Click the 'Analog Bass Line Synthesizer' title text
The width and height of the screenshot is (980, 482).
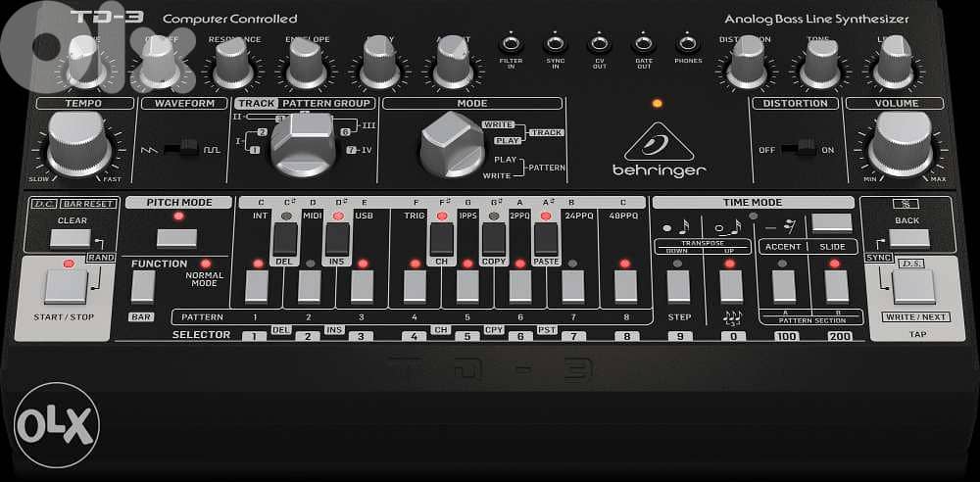816,20
